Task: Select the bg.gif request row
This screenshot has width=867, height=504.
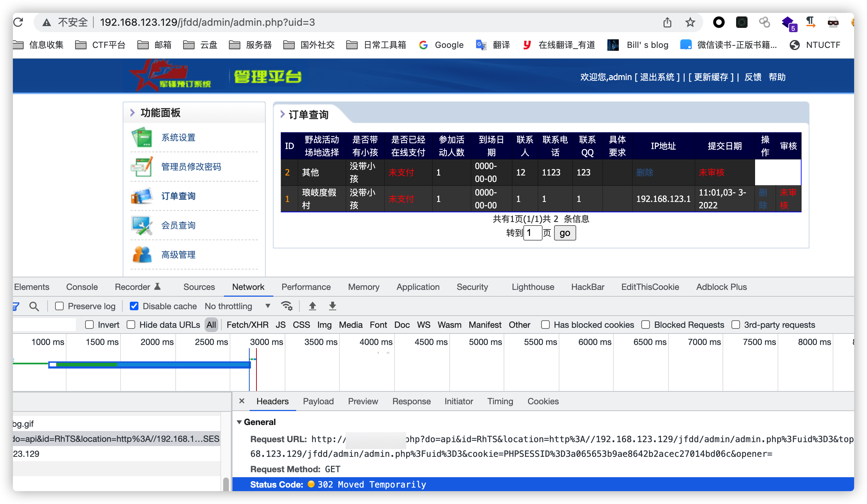Action: [x=116, y=424]
